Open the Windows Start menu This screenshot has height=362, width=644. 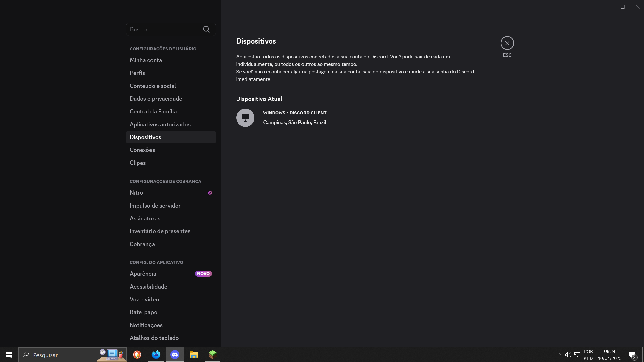(9, 355)
